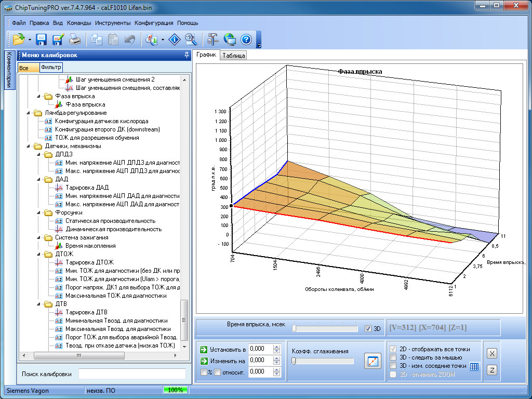Click the globe and monitor network icon
This screenshot has width=532, height=399.
point(230,39)
